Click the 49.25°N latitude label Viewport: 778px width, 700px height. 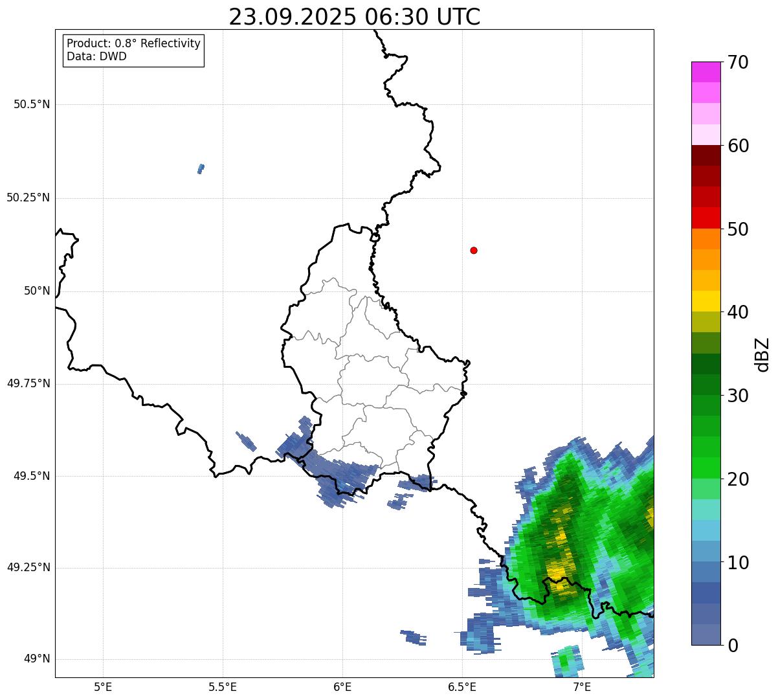(28, 567)
